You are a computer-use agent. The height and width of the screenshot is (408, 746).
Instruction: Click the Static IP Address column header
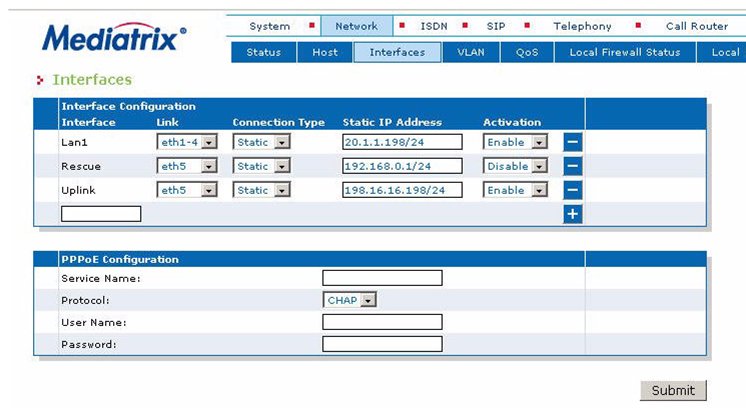[392, 122]
